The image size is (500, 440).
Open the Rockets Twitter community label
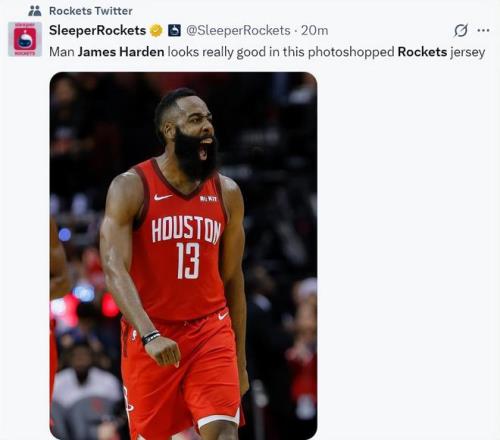(x=91, y=11)
